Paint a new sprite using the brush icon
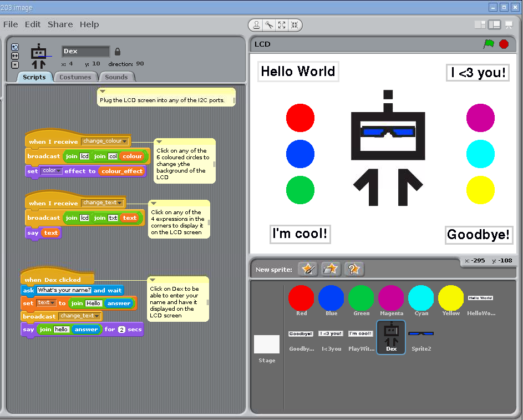This screenshot has height=420, width=523. tap(307, 269)
